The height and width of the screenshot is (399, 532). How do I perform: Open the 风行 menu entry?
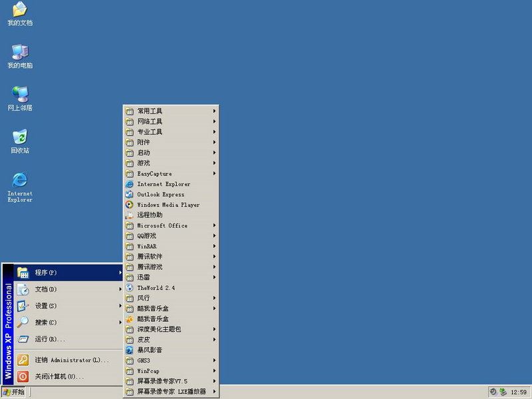coord(171,298)
